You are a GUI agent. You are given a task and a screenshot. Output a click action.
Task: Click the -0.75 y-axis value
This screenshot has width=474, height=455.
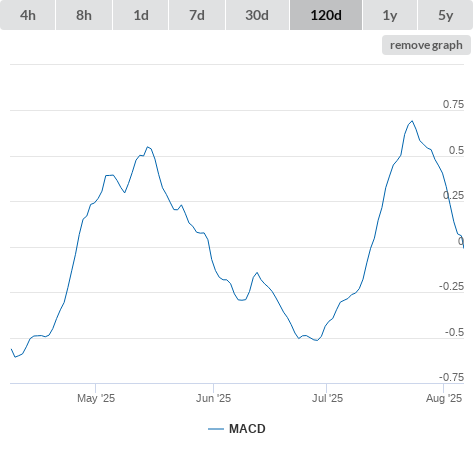pyautogui.click(x=451, y=377)
